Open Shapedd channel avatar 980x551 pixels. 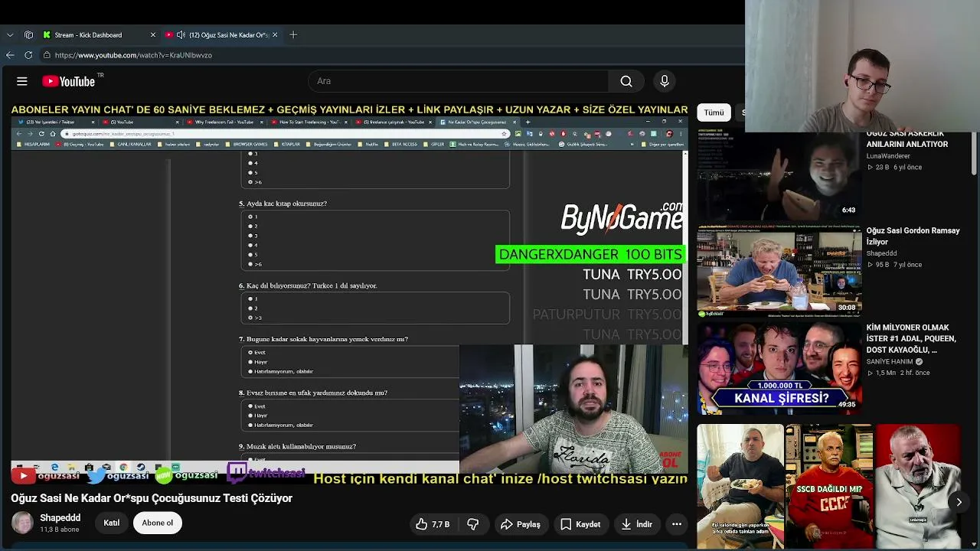click(x=22, y=523)
